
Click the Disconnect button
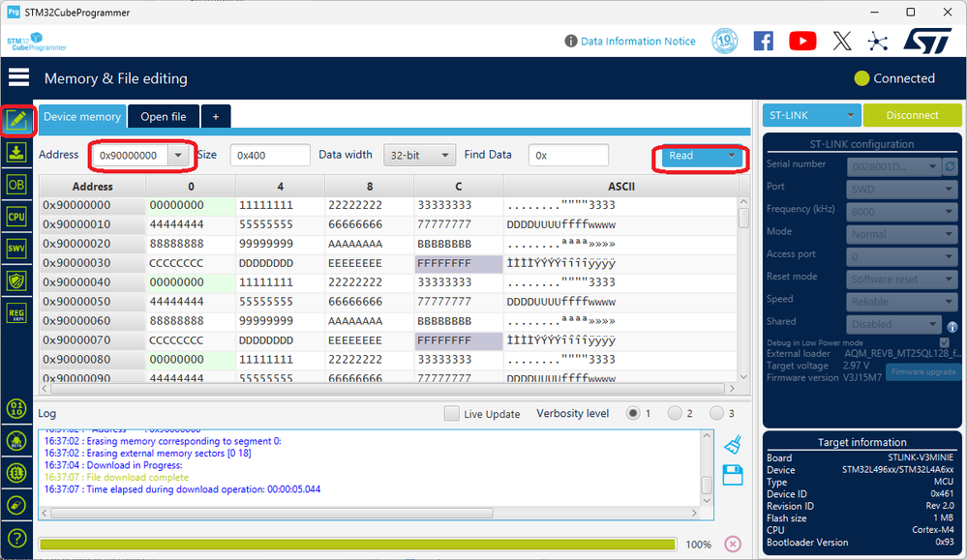[x=912, y=115]
